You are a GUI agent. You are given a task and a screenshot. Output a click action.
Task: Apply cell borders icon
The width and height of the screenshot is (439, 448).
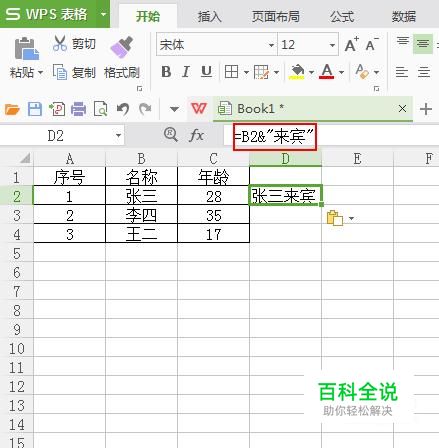pyautogui.click(x=231, y=72)
